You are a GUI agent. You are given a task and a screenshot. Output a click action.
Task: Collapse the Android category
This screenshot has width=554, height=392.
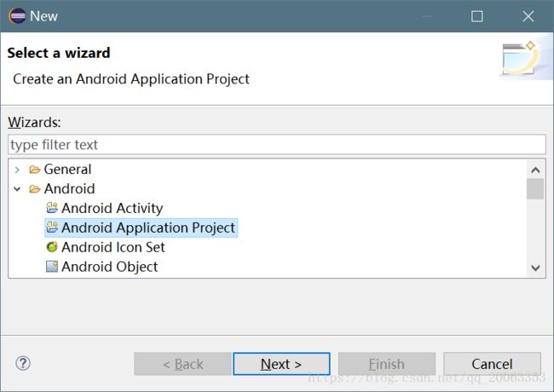(x=17, y=189)
